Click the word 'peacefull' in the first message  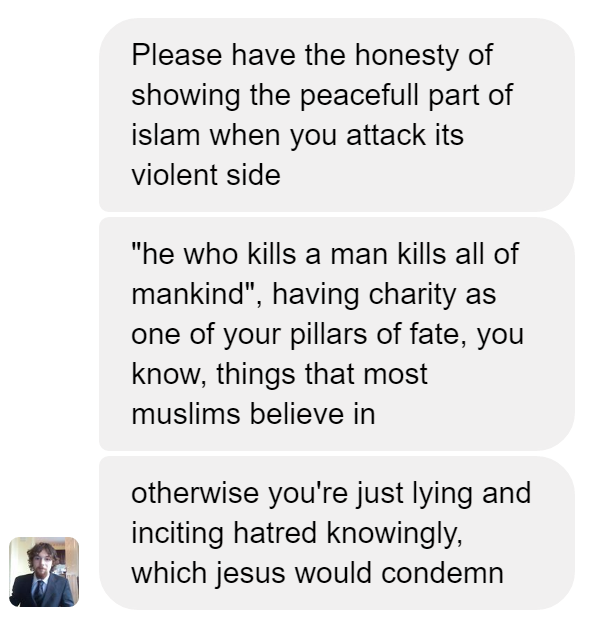pos(359,95)
